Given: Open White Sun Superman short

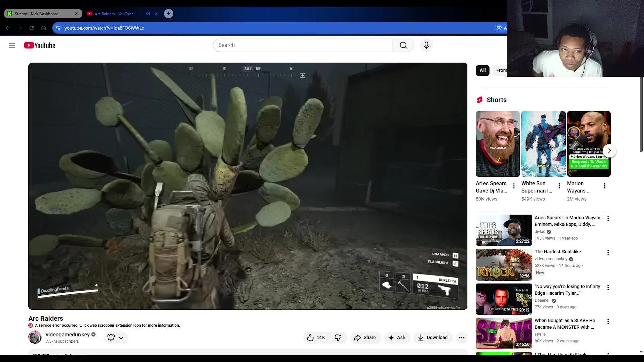Looking at the screenshot, I should (x=543, y=144).
